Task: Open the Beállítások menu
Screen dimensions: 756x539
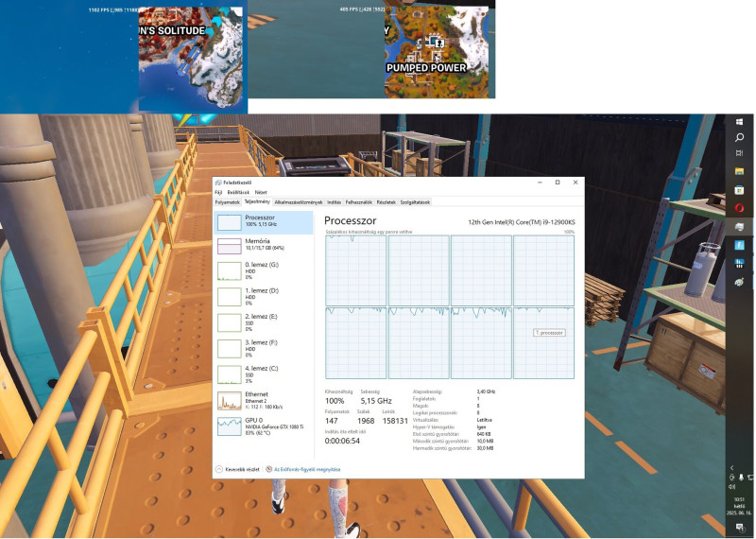Action: tap(238, 192)
